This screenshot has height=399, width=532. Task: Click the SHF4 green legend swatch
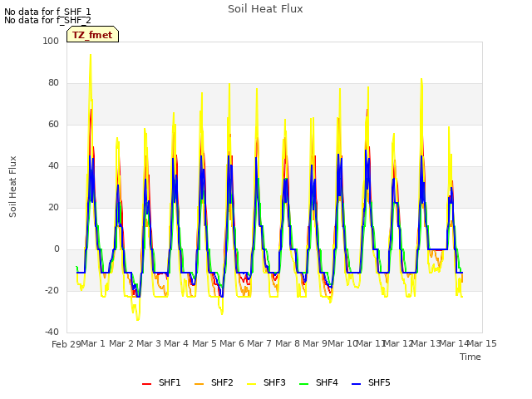(x=304, y=384)
